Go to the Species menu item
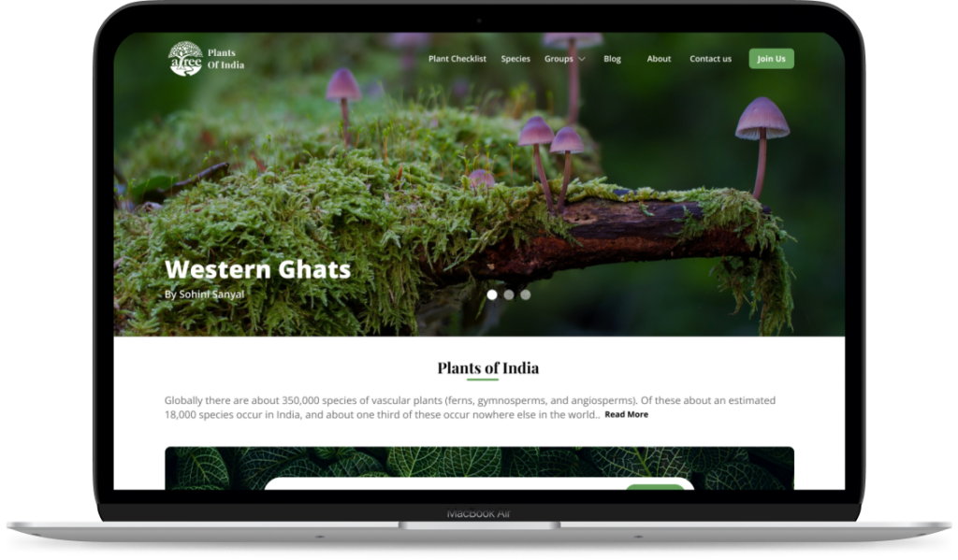This screenshot has width=958, height=560. coord(515,59)
